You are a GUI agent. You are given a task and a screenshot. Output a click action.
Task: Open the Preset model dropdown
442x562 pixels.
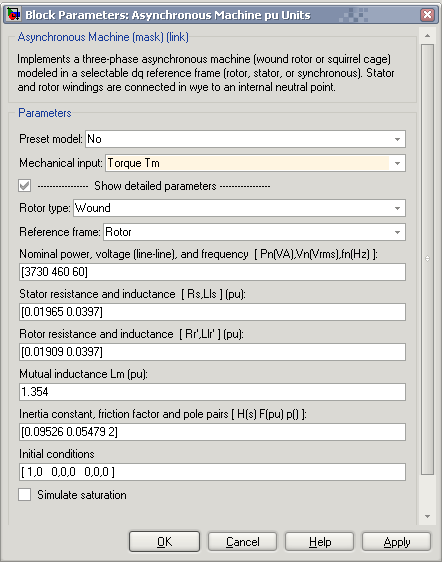point(246,139)
